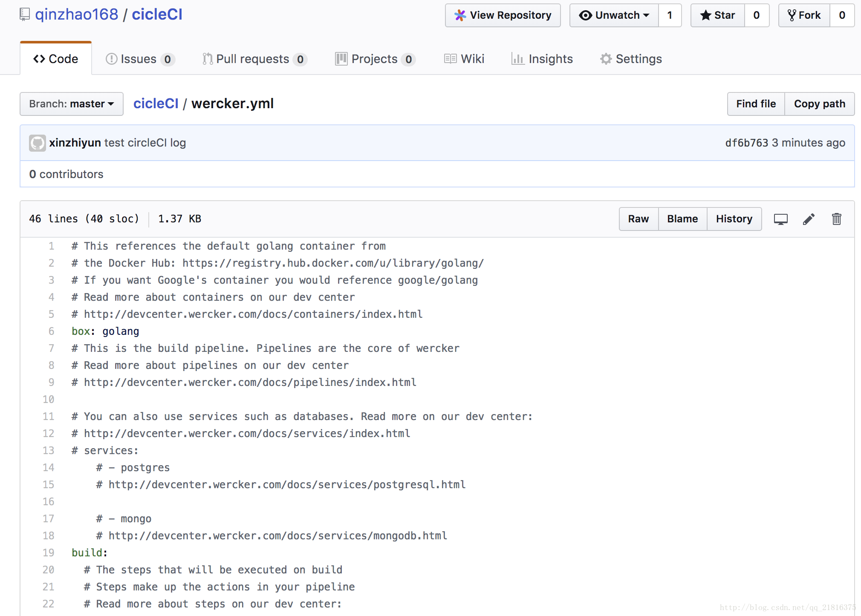Click the xinzhiyun avatar icon
Image resolution: width=861 pixels, height=616 pixels.
coord(38,143)
